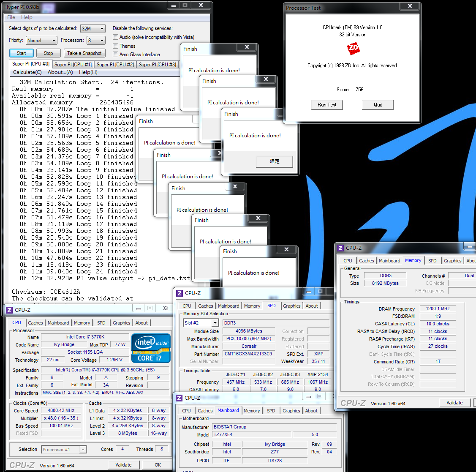Open the File menu in Hyper PI

[x=11, y=17]
